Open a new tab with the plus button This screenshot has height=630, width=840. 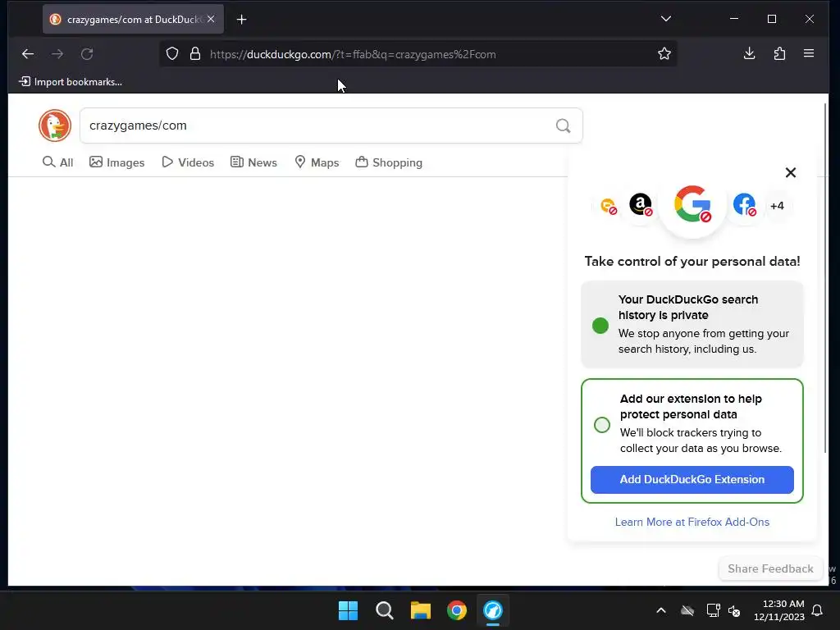tap(242, 20)
